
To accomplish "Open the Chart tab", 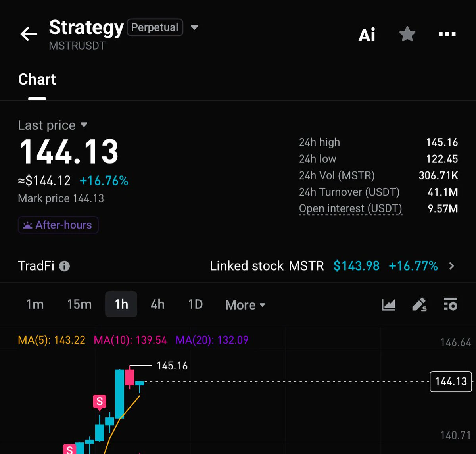I will [x=37, y=79].
